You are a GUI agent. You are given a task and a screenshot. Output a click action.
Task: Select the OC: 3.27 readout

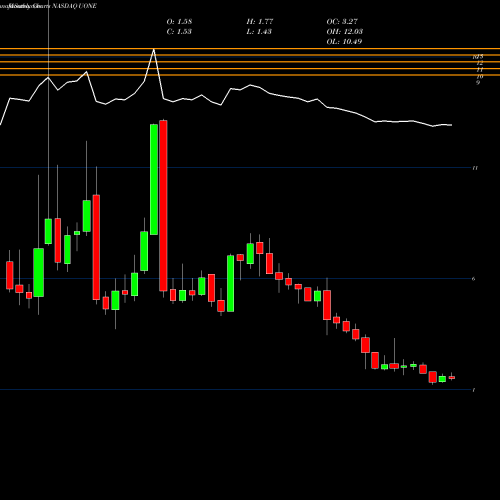click(342, 22)
